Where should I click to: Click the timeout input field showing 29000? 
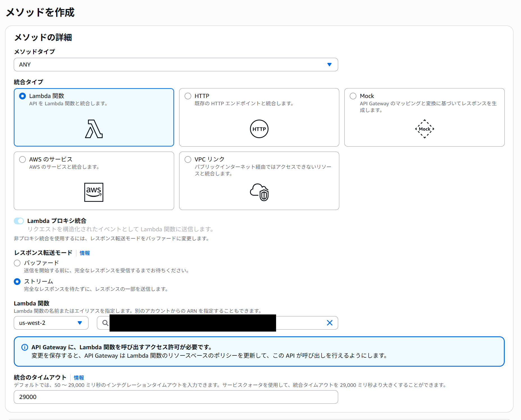(176, 397)
